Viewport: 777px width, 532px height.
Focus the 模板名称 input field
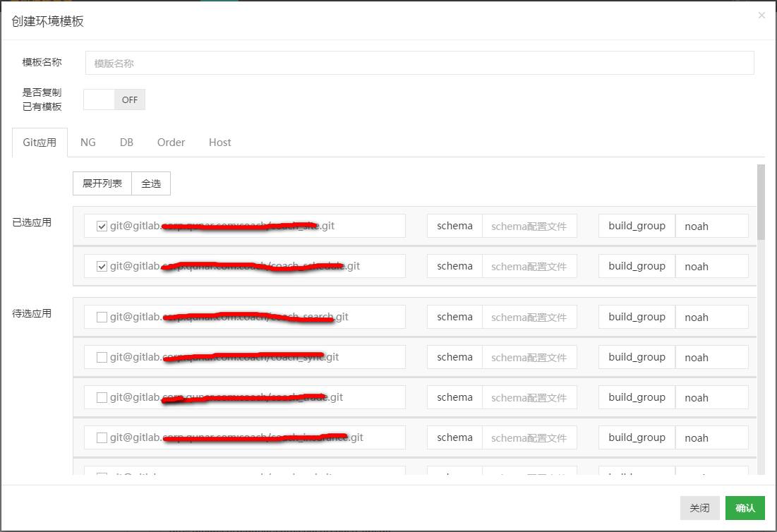point(420,63)
